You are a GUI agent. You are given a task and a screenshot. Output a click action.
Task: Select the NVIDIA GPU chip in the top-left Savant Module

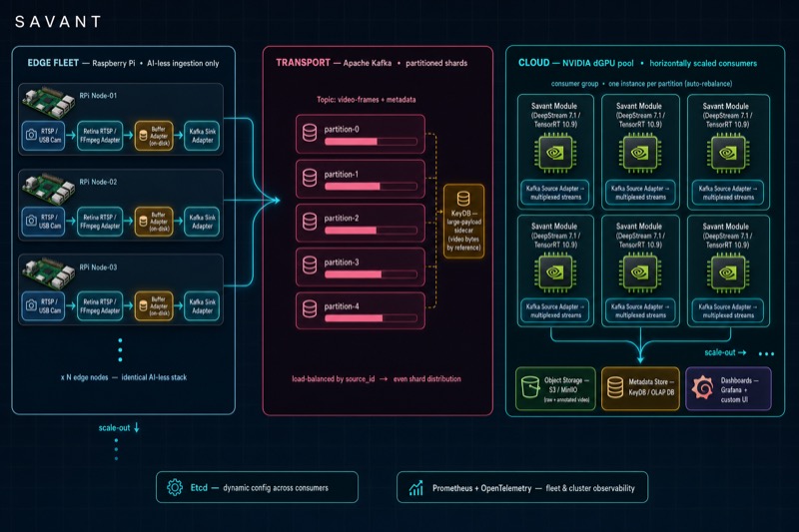555,153
